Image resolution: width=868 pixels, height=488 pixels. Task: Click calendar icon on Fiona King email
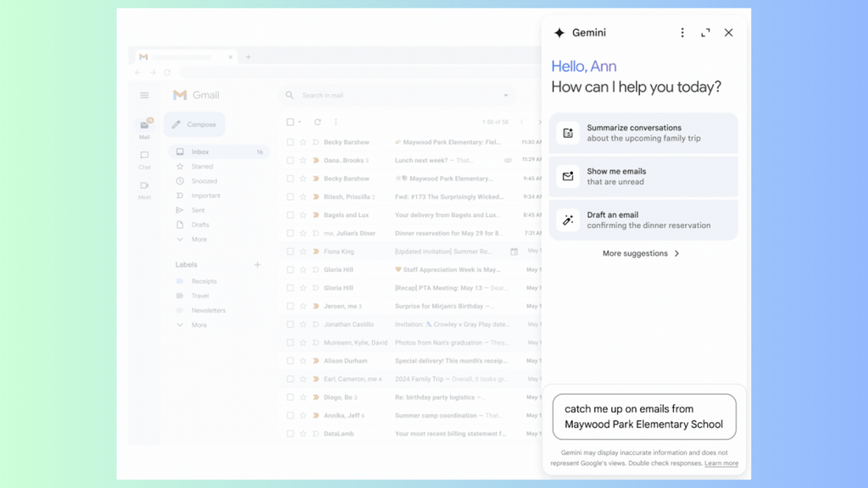(514, 251)
